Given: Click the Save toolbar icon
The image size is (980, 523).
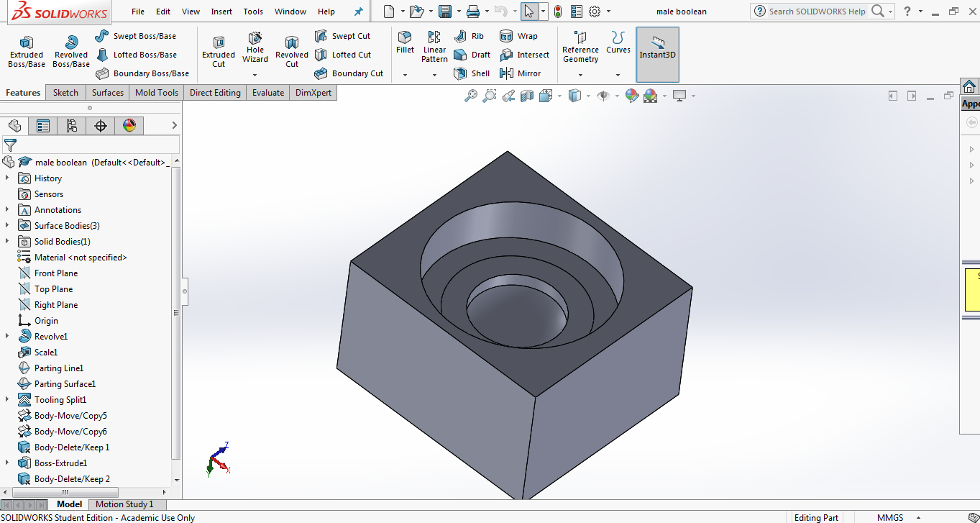Looking at the screenshot, I should click(x=445, y=12).
